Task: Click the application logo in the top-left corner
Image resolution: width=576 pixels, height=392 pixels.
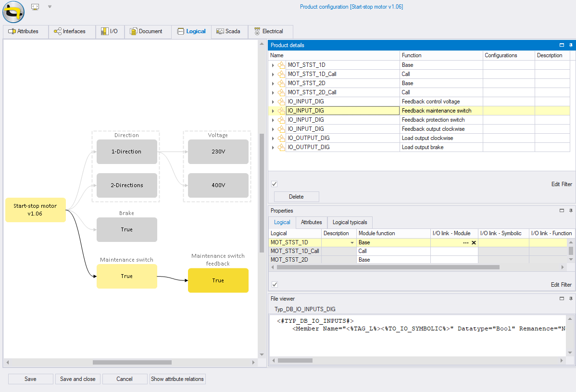Action: pyautogui.click(x=13, y=12)
